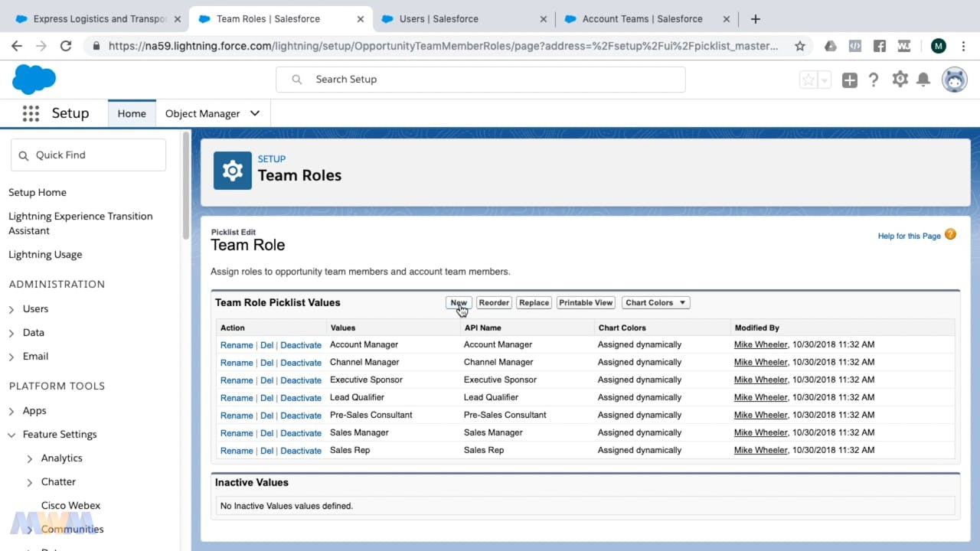Image resolution: width=980 pixels, height=551 pixels.
Task: Open the Object Manager dropdown chevron
Action: (255, 113)
